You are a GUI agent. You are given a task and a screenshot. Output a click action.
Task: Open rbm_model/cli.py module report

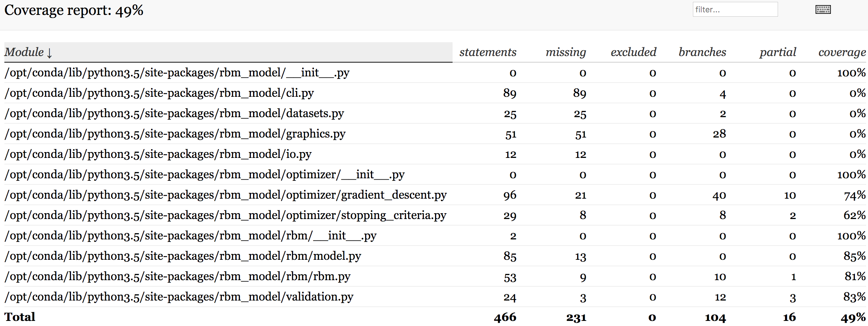(x=159, y=93)
